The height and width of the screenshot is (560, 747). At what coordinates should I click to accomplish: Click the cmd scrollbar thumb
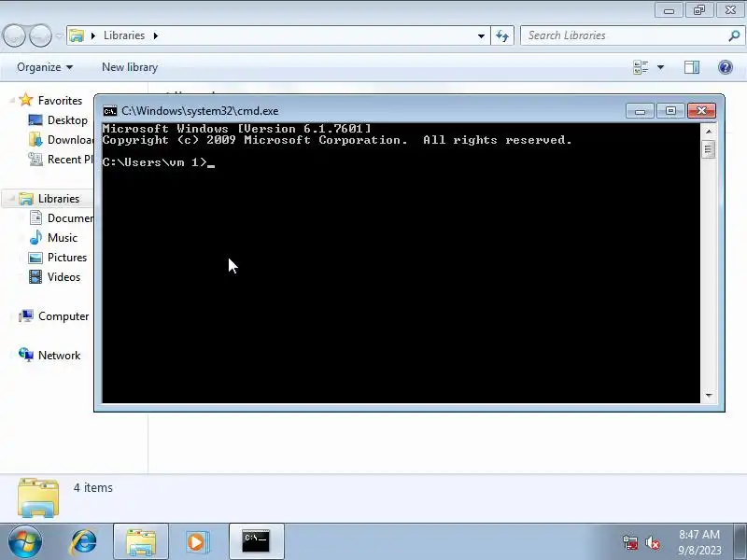(709, 149)
